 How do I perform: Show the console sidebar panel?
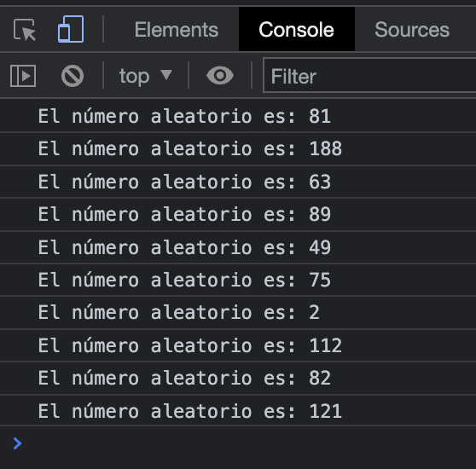tap(23, 76)
